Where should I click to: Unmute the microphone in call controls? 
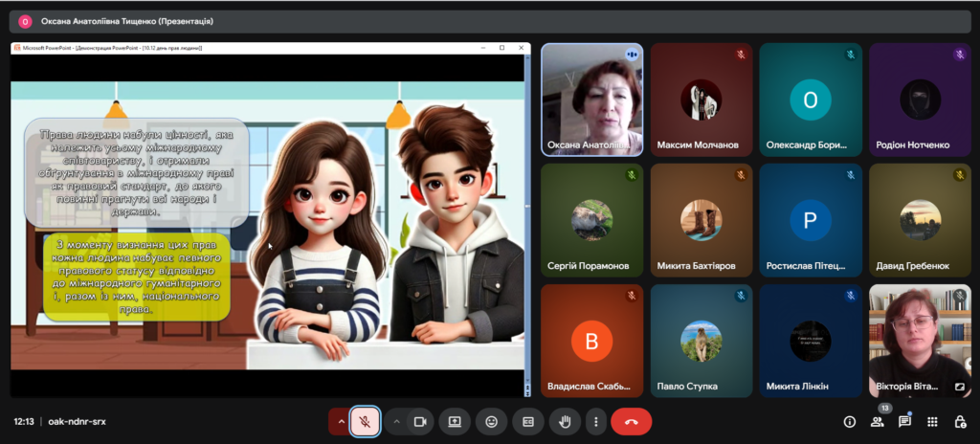(x=365, y=421)
